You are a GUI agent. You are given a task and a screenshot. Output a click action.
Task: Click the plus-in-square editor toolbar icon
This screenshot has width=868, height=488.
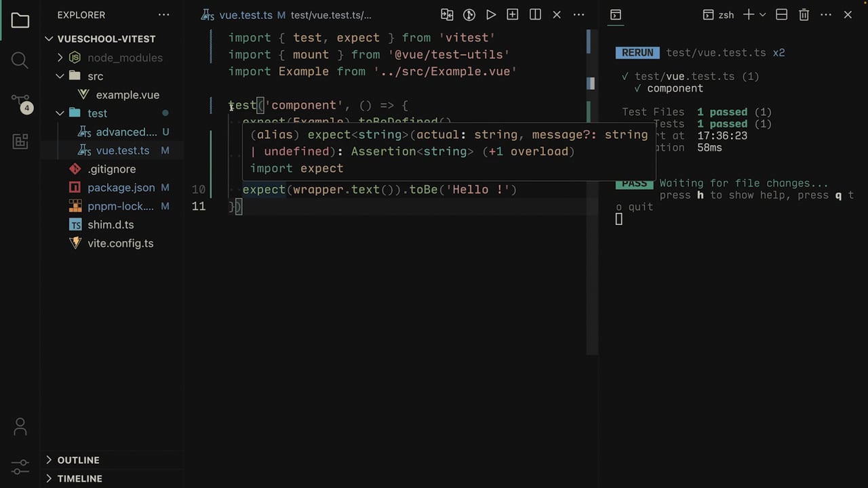pos(513,15)
